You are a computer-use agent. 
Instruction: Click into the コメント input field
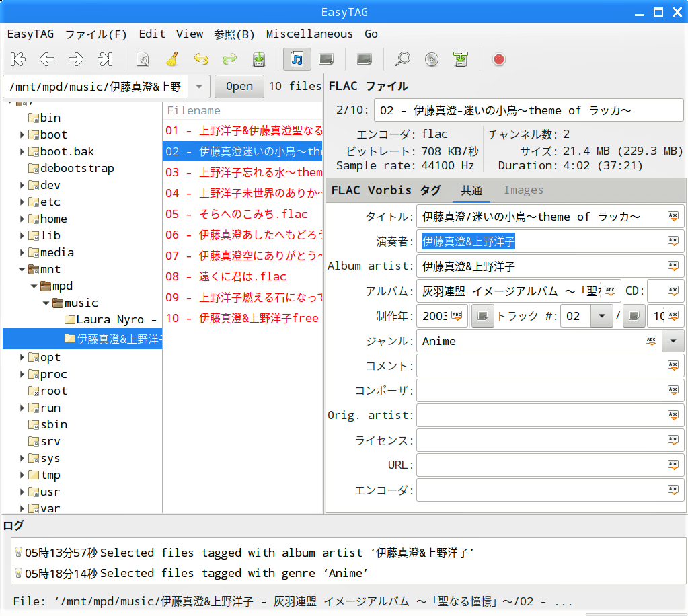point(550,365)
